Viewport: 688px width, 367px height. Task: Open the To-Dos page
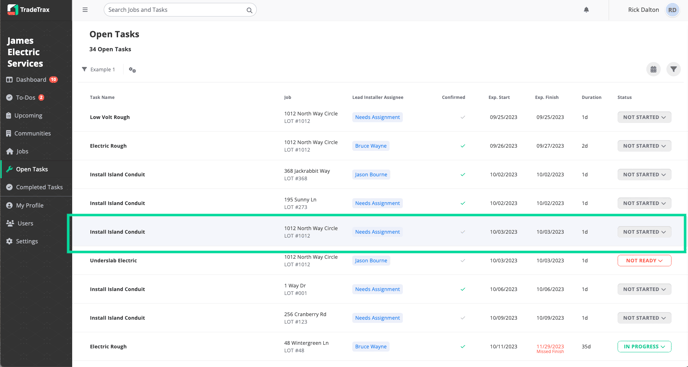coord(25,97)
